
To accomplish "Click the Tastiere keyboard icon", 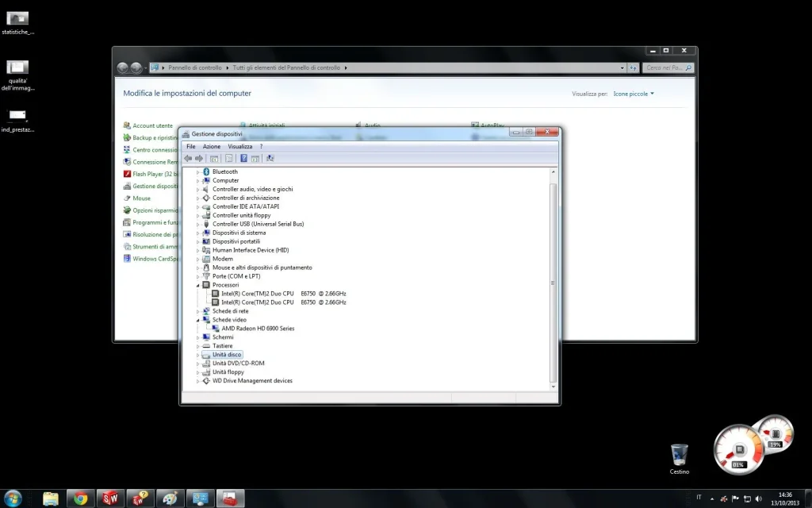I will pos(206,346).
